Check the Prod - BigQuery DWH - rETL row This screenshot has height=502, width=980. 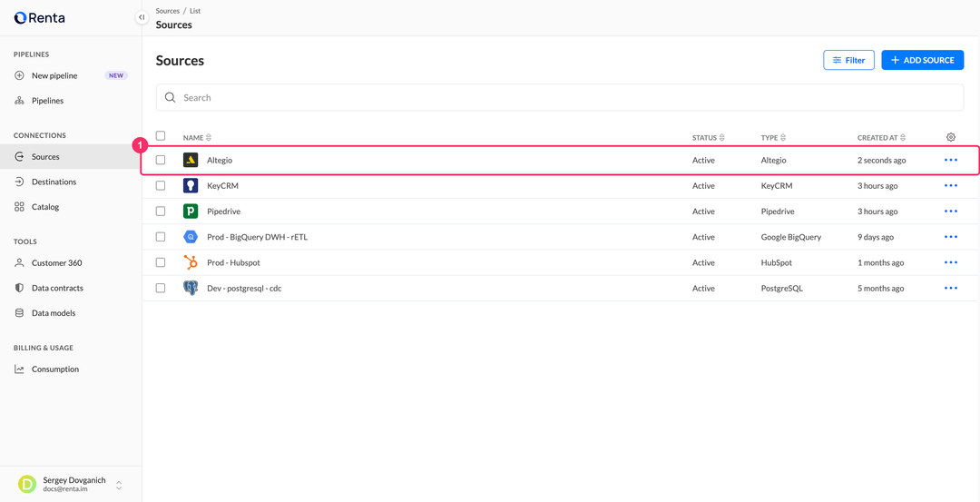[161, 237]
